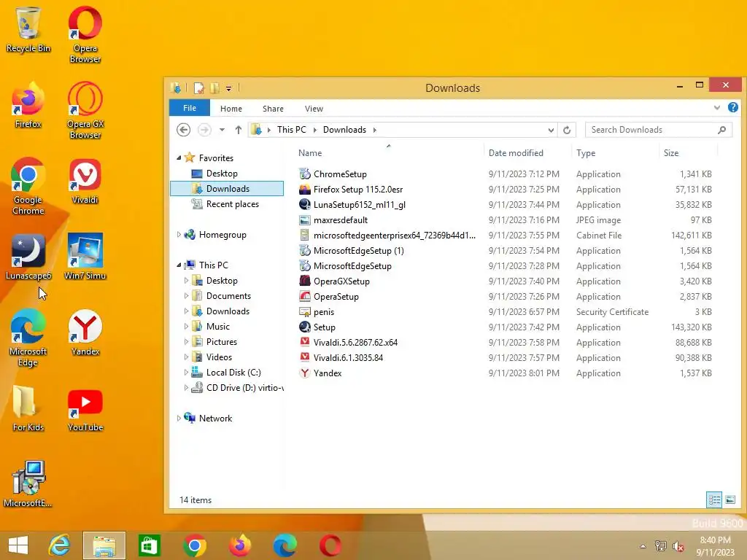This screenshot has width=747, height=560.
Task: Select the LunaSetup6152_ml11_gl file
Action: pos(359,204)
